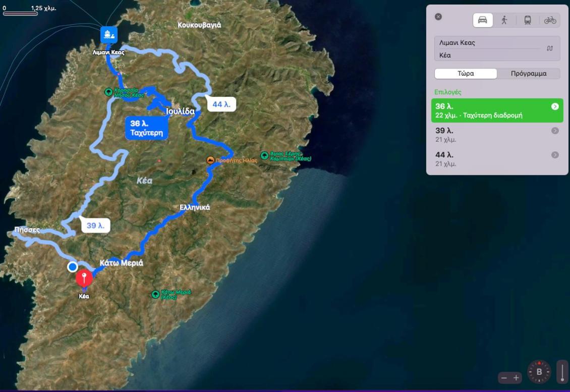570x392 pixels.
Task: Click the Πήσσες place label
Action: pyautogui.click(x=27, y=230)
